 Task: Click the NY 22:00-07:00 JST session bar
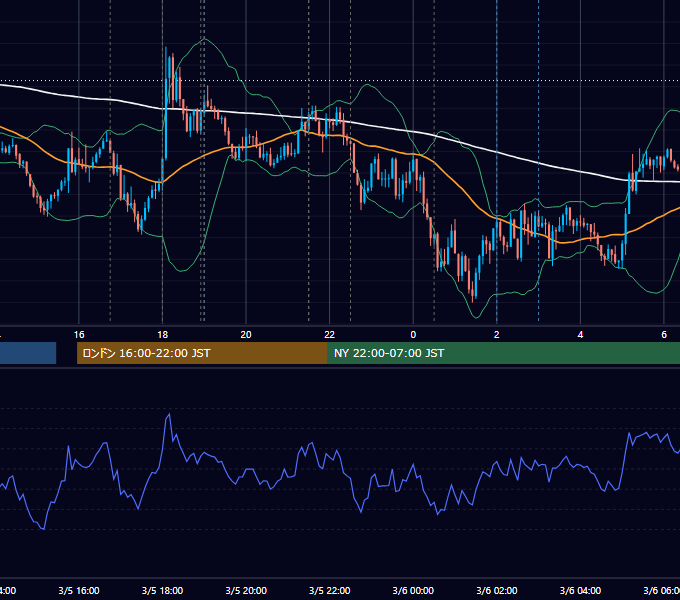coord(503,353)
